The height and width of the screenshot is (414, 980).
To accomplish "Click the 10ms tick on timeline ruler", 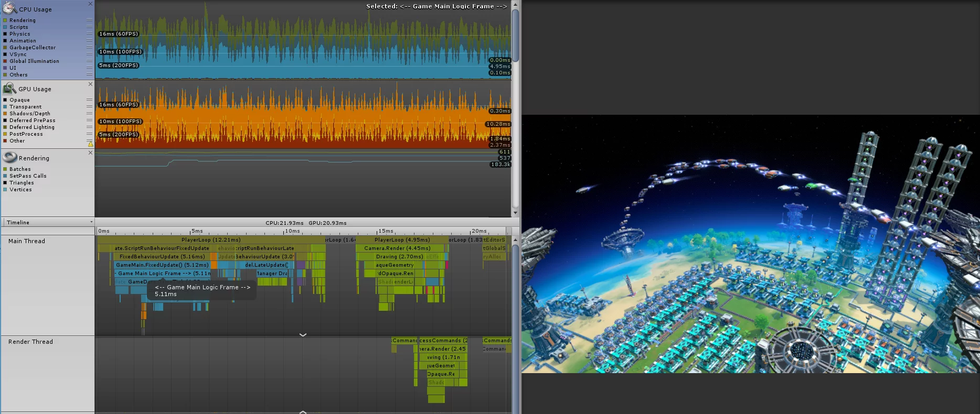I will (x=292, y=231).
